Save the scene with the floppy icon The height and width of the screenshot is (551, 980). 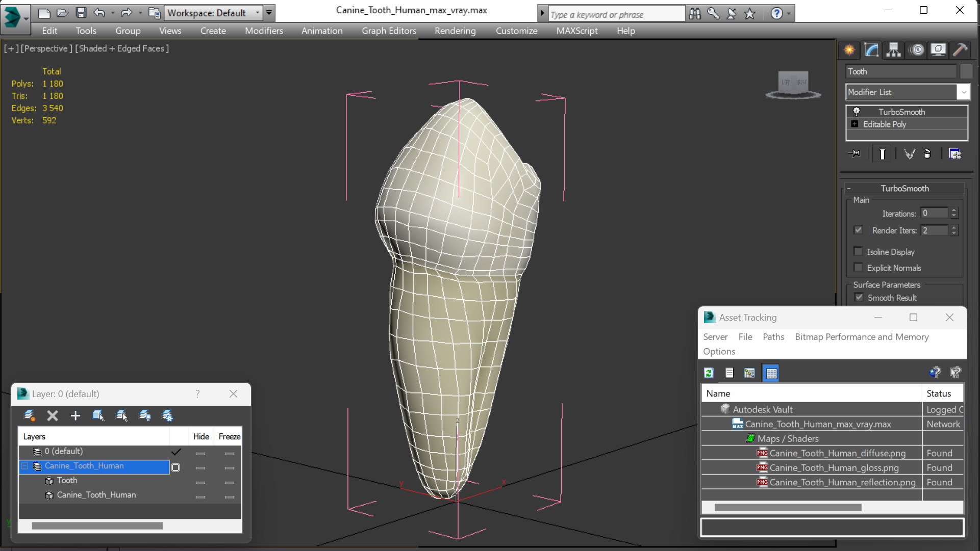coord(81,13)
